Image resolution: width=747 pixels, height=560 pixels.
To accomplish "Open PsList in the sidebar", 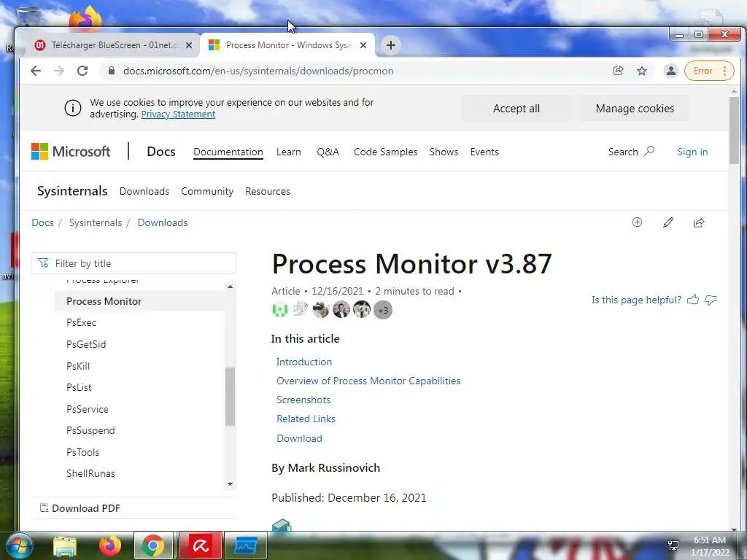I will (79, 387).
